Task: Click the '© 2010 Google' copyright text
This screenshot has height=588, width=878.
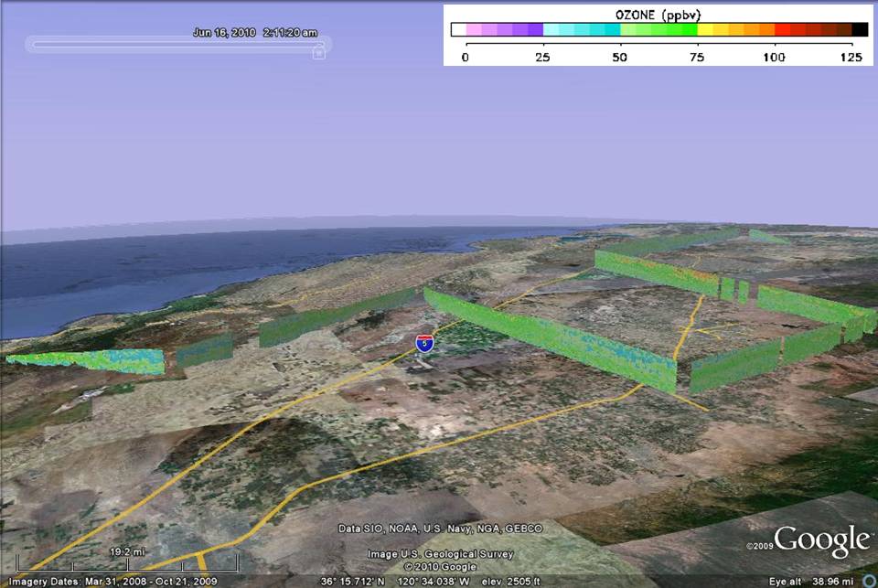Action: click(x=440, y=567)
